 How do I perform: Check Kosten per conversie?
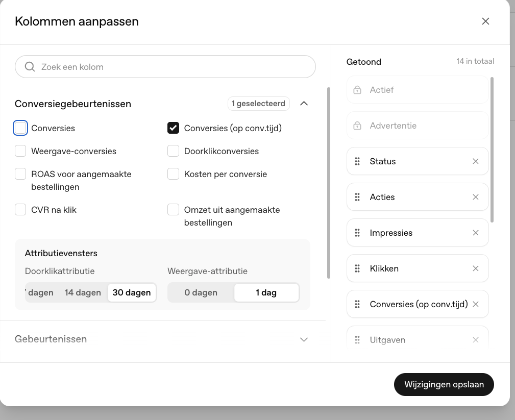pyautogui.click(x=174, y=174)
